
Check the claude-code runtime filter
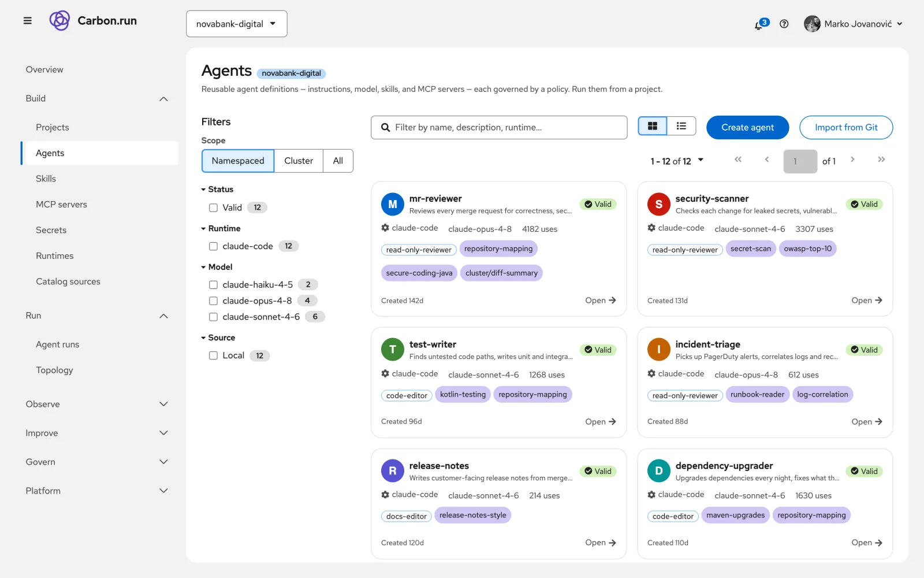point(213,246)
